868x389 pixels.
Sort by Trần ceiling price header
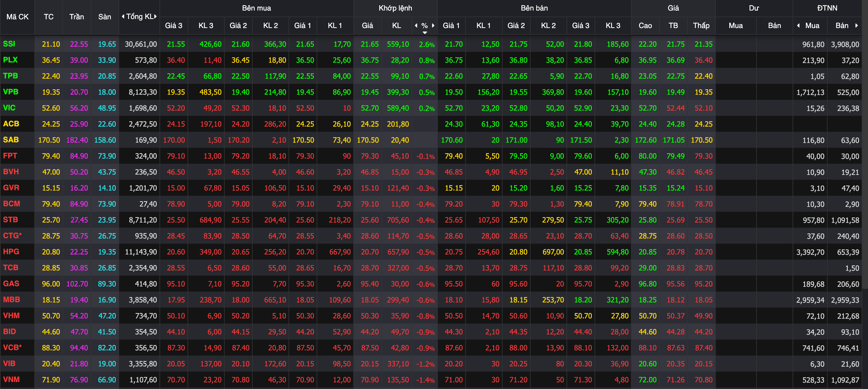77,17
